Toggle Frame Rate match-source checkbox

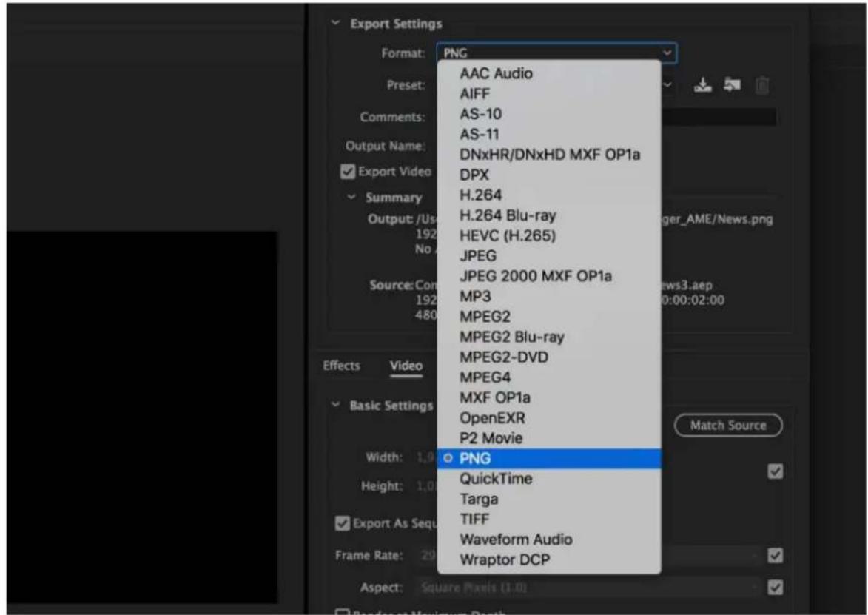point(776,555)
